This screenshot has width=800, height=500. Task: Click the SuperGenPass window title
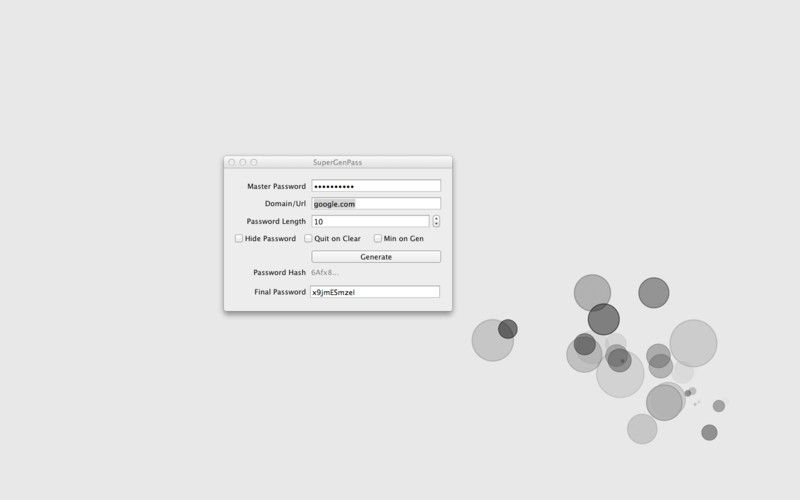point(337,162)
